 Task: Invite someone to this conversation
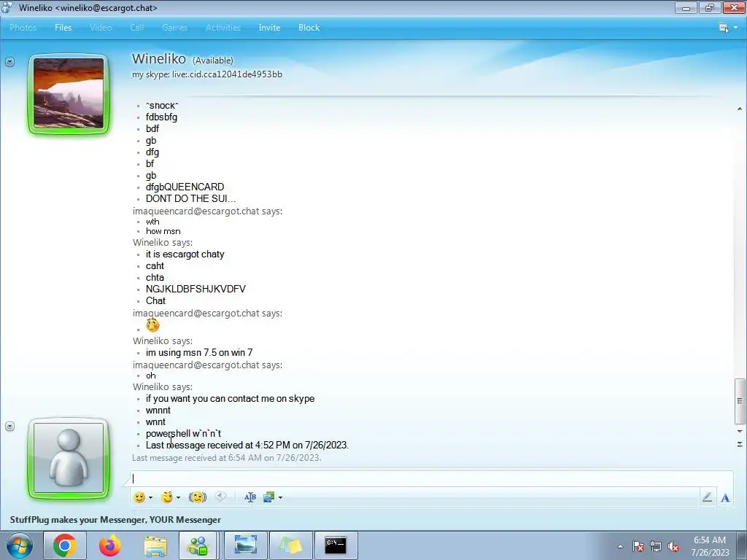click(x=269, y=28)
